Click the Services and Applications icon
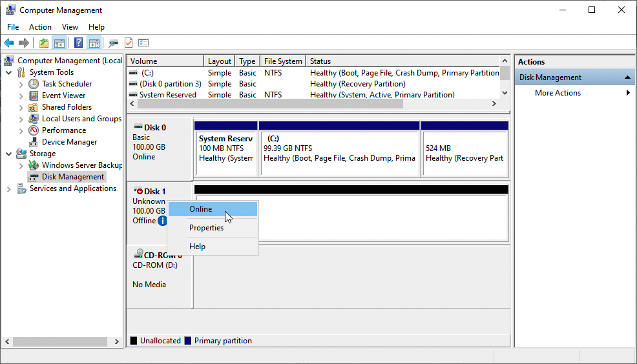The image size is (637, 364). [x=21, y=188]
